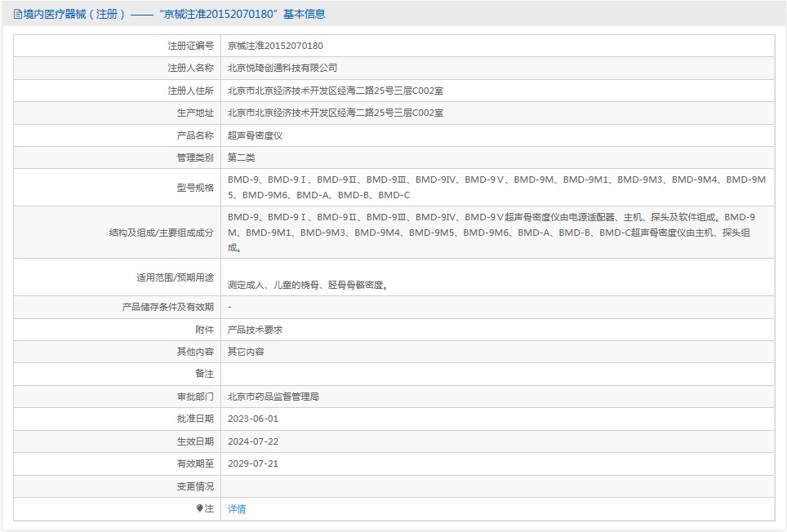Viewport: 787px width, 532px height.
Task: Click the 型号规格 label
Action: point(195,188)
